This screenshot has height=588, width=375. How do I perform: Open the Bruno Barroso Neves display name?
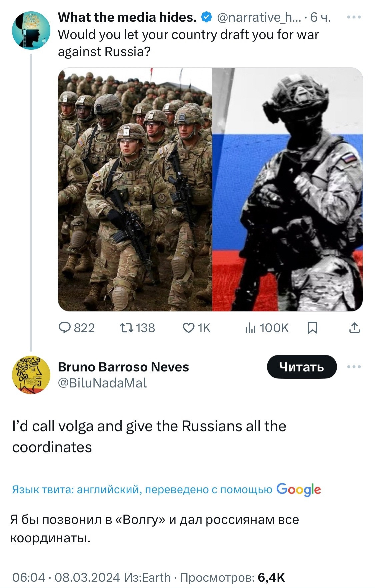pos(123,367)
